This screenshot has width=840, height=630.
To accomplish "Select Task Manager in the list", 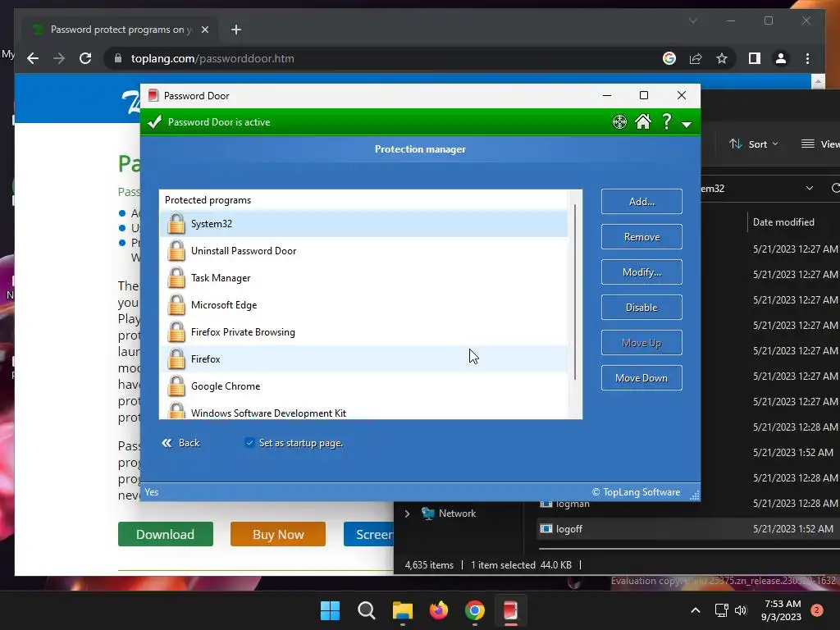I will pos(363,278).
